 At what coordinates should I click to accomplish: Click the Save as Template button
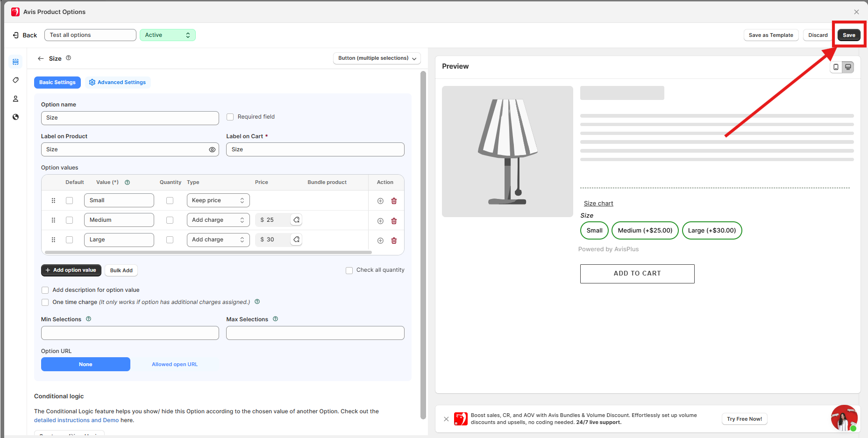click(770, 35)
